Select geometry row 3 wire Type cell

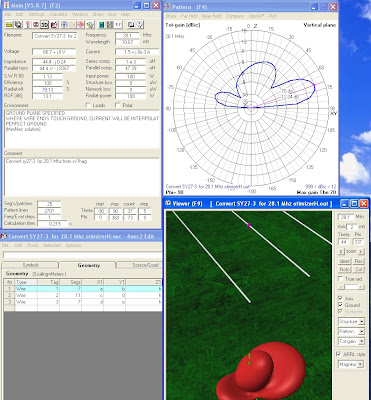[x=26, y=302]
